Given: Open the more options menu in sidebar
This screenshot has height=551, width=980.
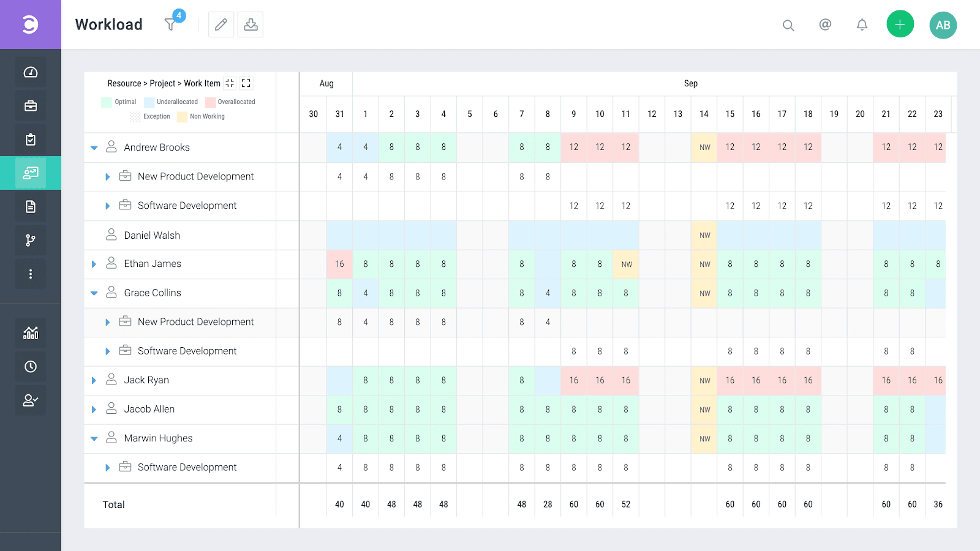Looking at the screenshot, I should click(x=31, y=274).
